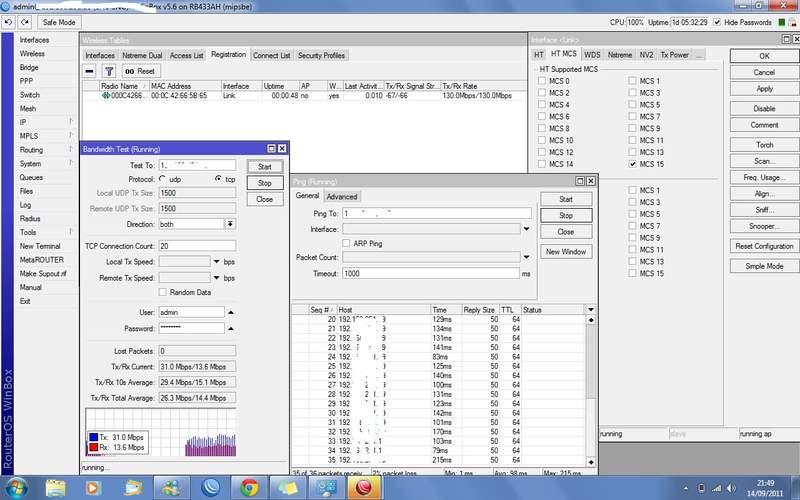The width and height of the screenshot is (800, 500).
Task: Switch to the Tx Power tab
Action: 674,55
